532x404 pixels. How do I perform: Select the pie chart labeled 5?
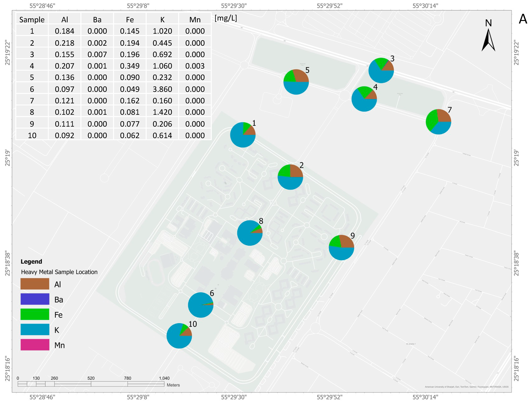[296, 82]
